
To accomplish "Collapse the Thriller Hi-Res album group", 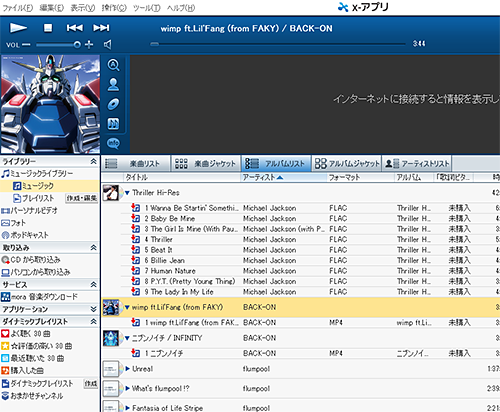I will pos(127,193).
